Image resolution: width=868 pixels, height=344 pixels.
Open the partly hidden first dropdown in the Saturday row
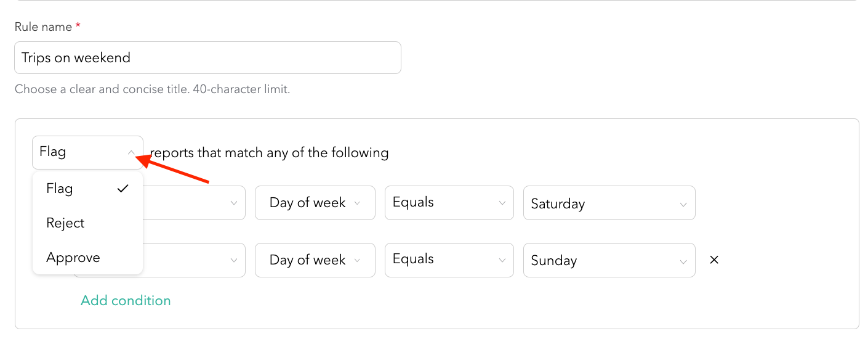click(x=195, y=203)
